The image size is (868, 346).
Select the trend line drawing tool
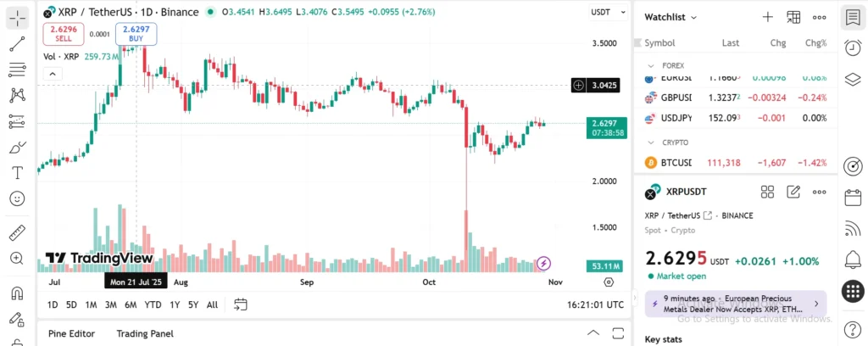tap(17, 42)
